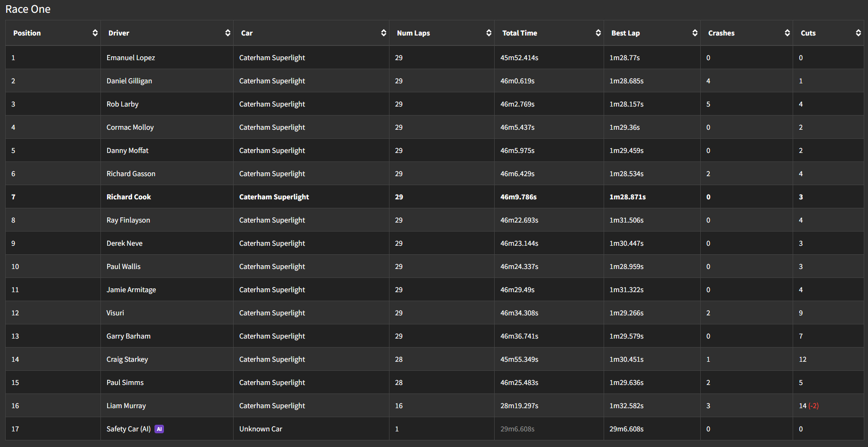Screen dimensions: 868x447
Task: Click total time 46m29.49s
Action: pos(517,290)
